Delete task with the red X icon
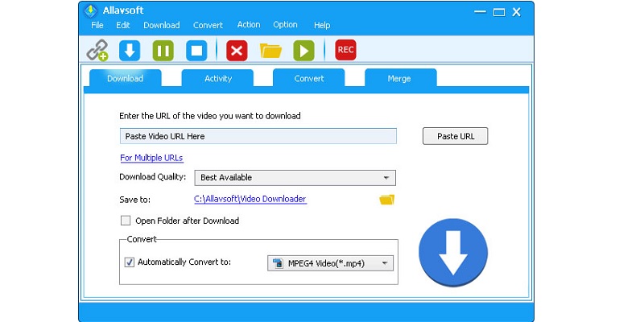644x322 pixels. click(237, 51)
